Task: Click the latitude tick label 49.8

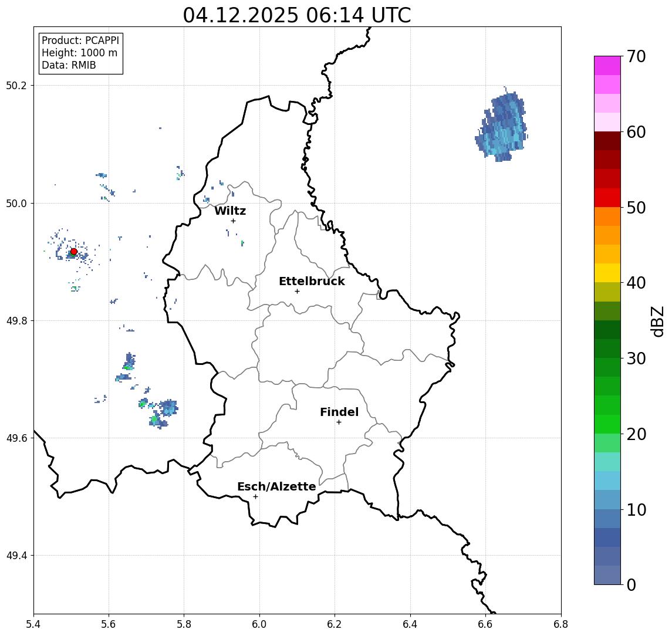Action: (16, 320)
